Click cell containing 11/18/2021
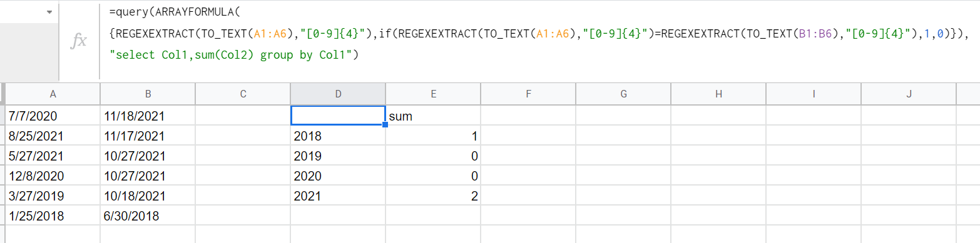This screenshot has width=980, height=243. (148, 116)
